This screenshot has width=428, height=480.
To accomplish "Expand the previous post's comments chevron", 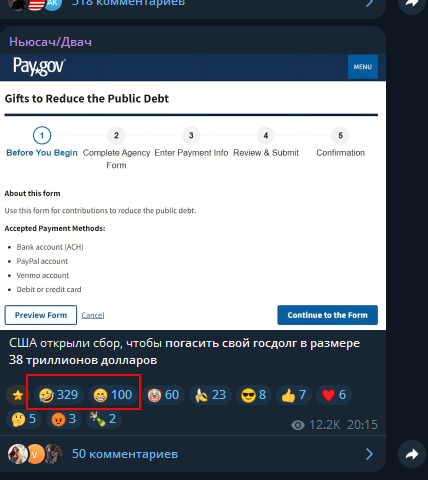I will (x=369, y=3).
